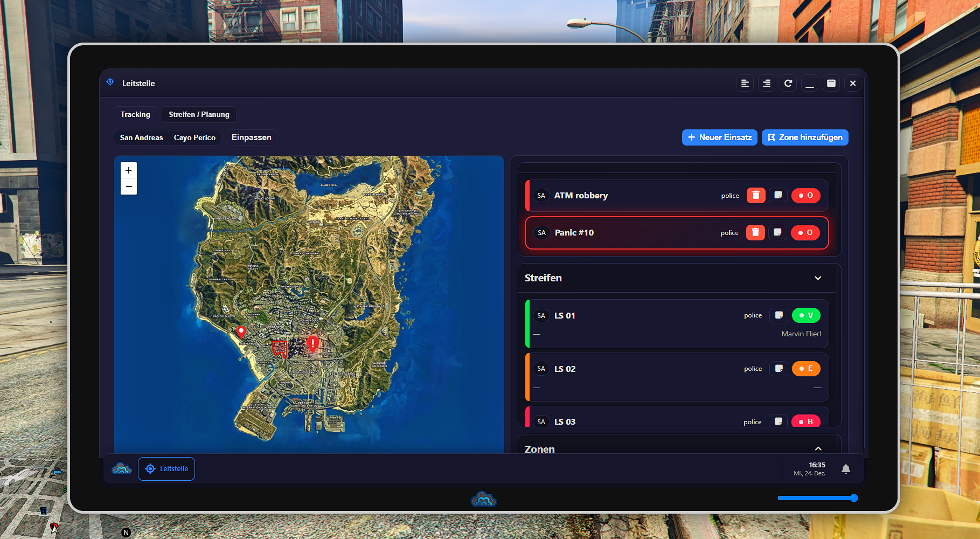The image size is (980, 539).
Task: Click the right-align layout icon
Action: (x=767, y=84)
